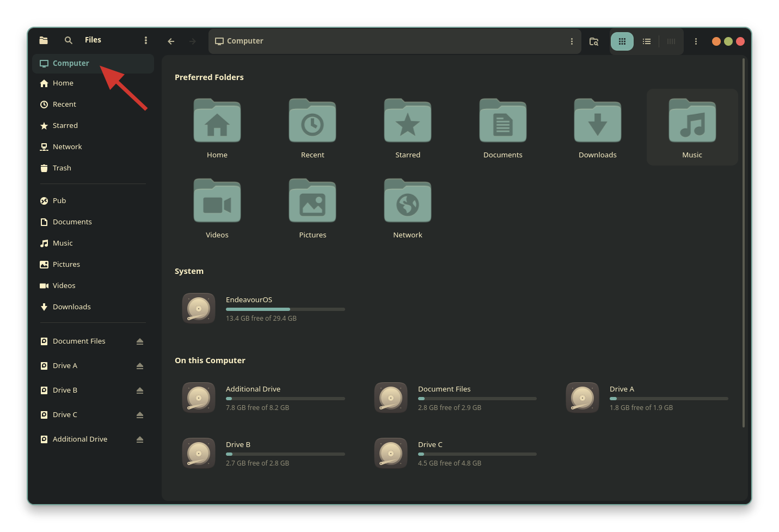Go forward with the right arrow
The width and height of the screenshot is (779, 532).
(x=192, y=41)
